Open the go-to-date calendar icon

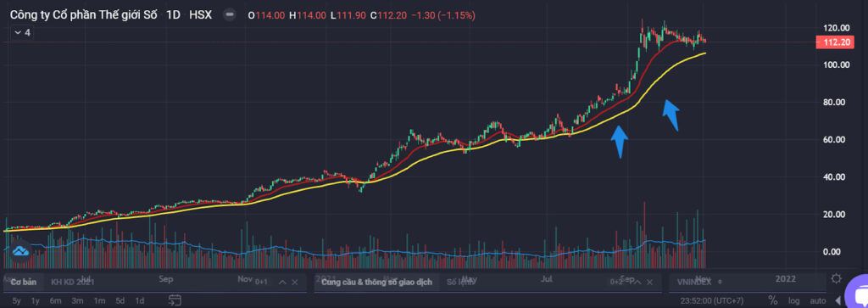[175, 301]
